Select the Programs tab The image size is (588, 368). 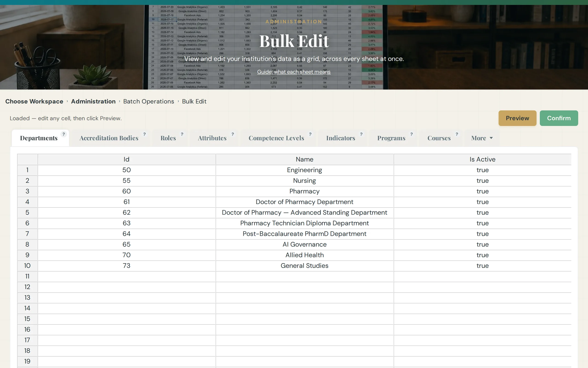tap(391, 138)
